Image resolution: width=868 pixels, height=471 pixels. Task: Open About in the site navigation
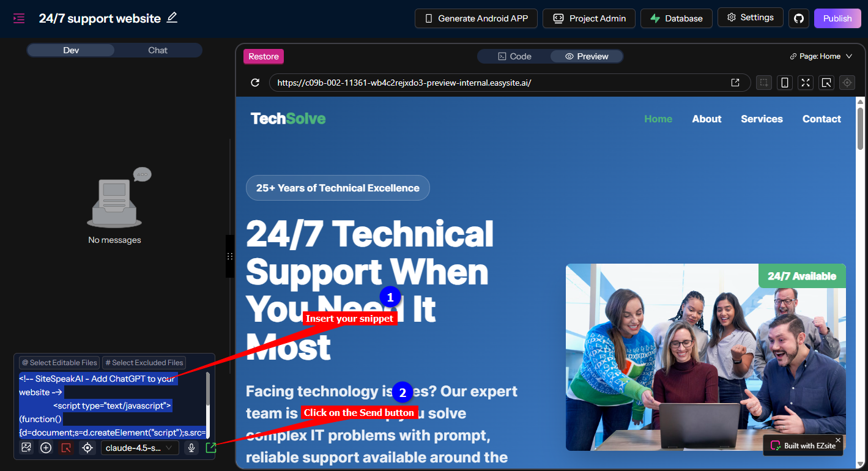tap(707, 119)
